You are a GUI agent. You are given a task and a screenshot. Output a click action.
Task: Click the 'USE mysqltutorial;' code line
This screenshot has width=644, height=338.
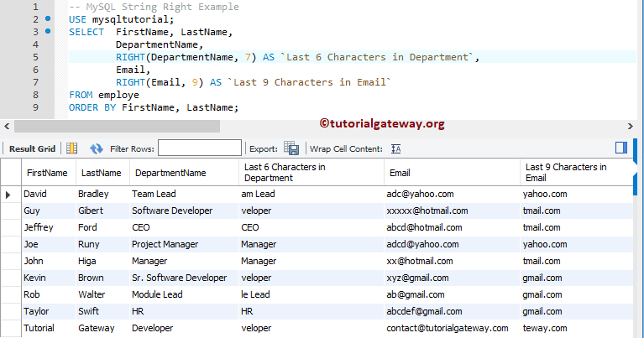point(122,19)
